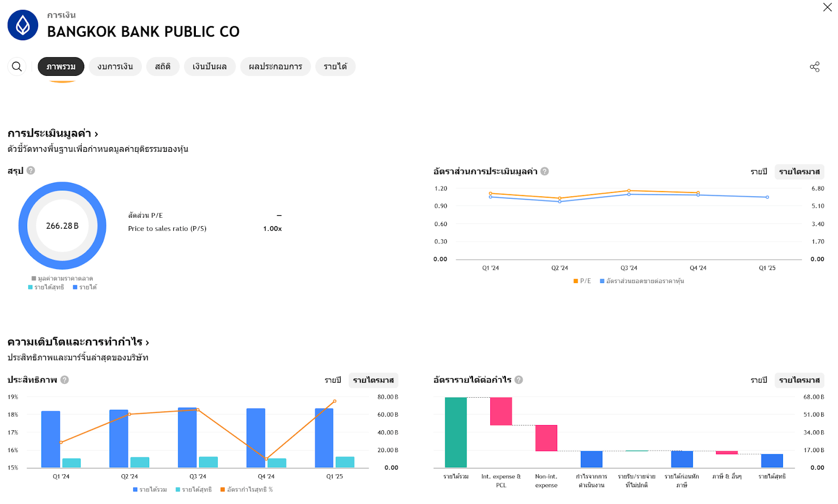Open help icon next to สรุป
The width and height of the screenshot is (838, 504).
(x=31, y=171)
